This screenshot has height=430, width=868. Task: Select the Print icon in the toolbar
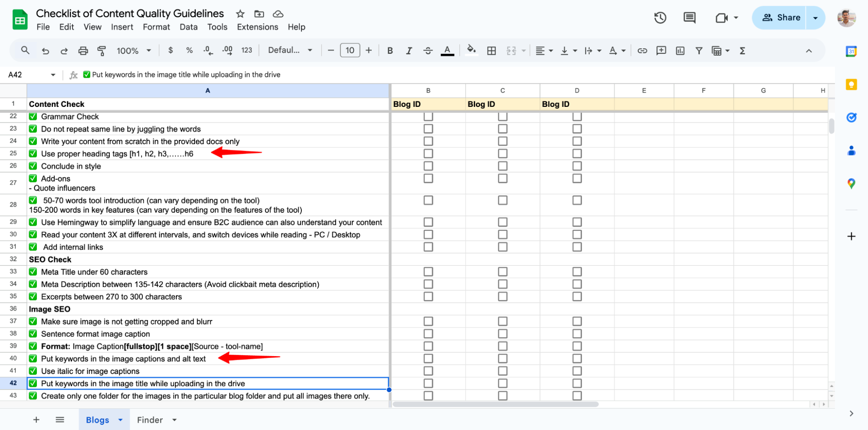[83, 50]
